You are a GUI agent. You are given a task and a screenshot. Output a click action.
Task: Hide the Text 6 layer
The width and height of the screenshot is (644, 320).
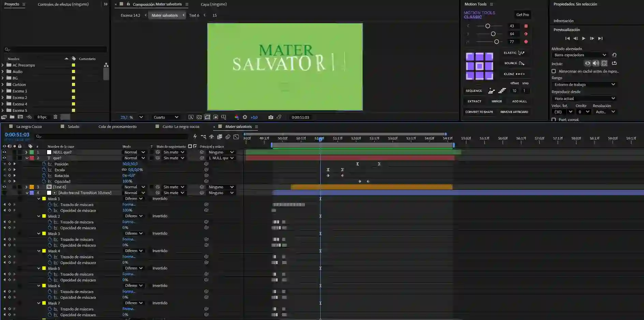tap(4, 187)
